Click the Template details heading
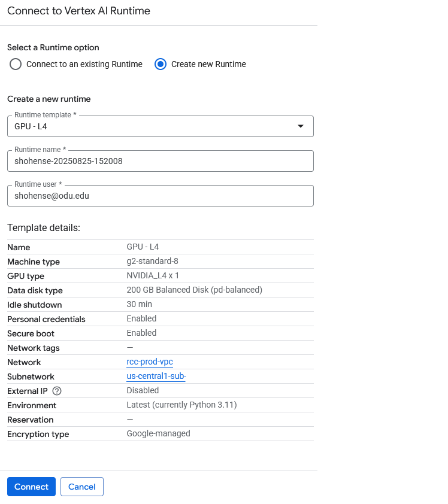This screenshot has width=448, height=504. tap(44, 227)
